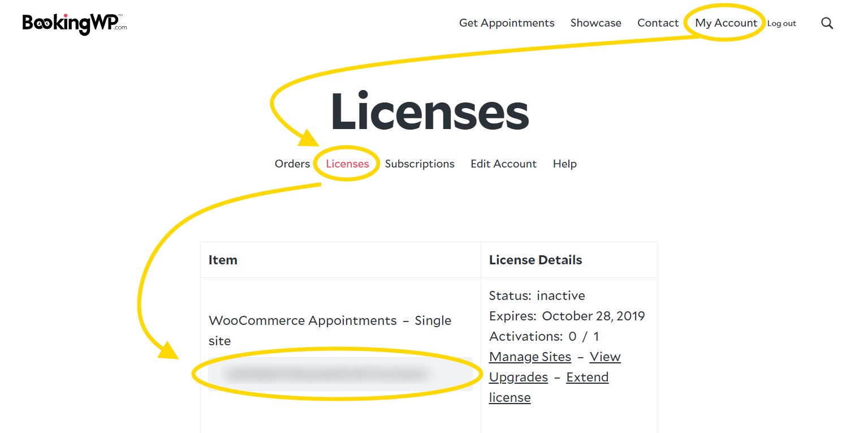This screenshot has height=433, width=868.
Task: Navigate to the Showcase page
Action: tap(595, 23)
